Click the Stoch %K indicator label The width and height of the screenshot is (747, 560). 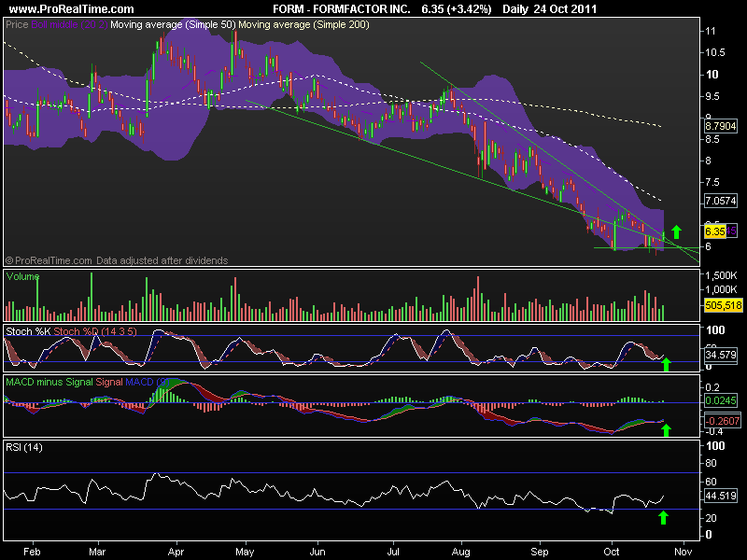[28, 331]
